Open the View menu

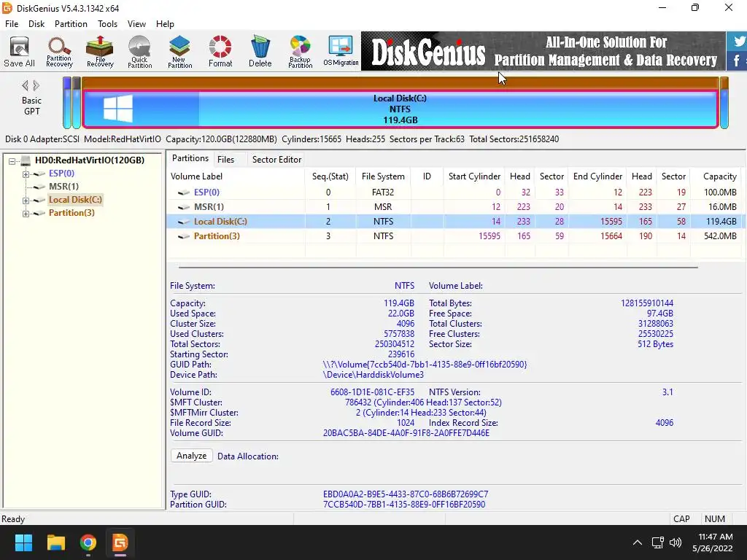point(136,24)
